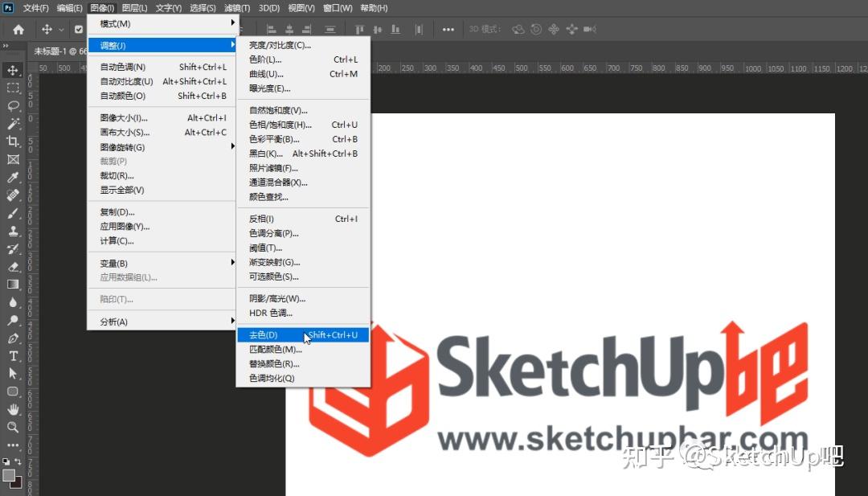Select the Path Selection tool
The image size is (868, 496).
click(x=14, y=374)
